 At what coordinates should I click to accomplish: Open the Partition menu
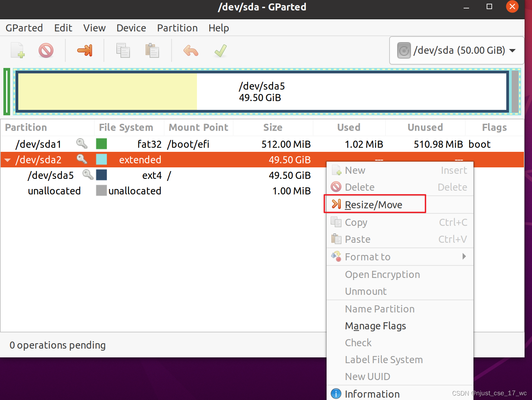point(177,28)
